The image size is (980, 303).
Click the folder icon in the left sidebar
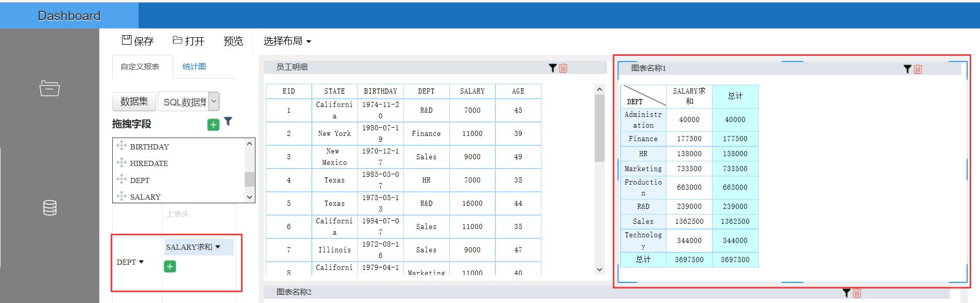(x=50, y=88)
